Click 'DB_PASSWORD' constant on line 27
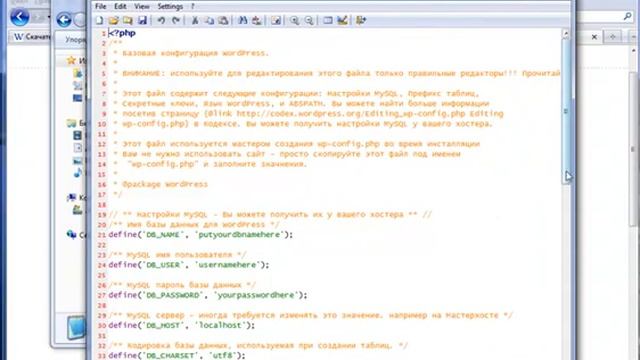The height and width of the screenshot is (360, 640). point(172,295)
